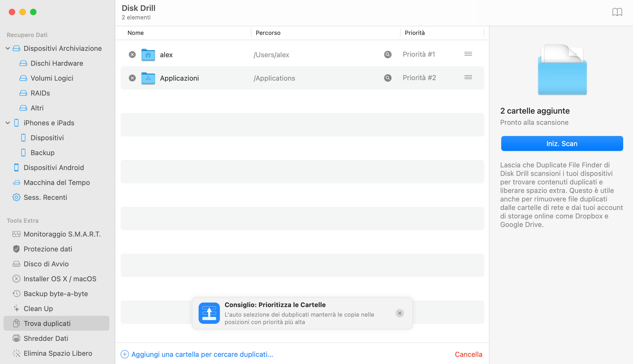The height and width of the screenshot is (364, 633).
Task: Collapse the iPhones e iPads section
Action: tap(8, 123)
